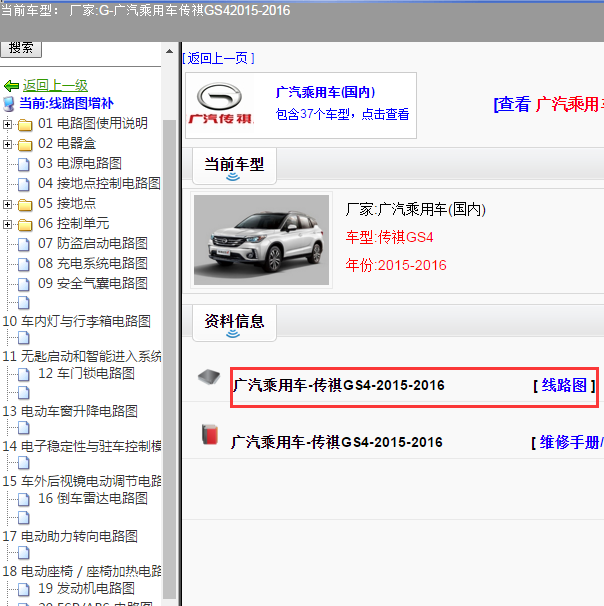Expand the 01 电路图使用说明 folder
The image size is (604, 606).
point(7,124)
